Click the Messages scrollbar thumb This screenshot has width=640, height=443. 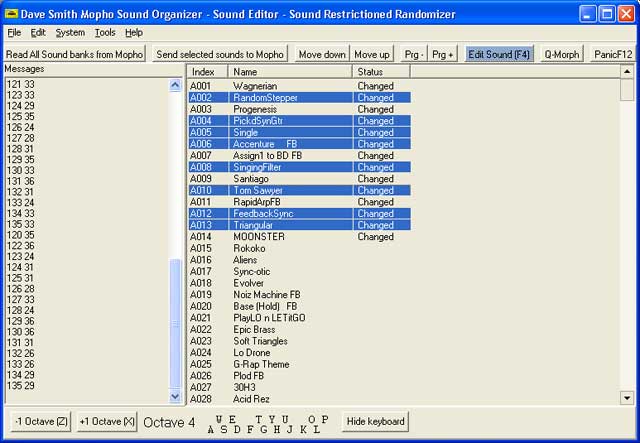pyautogui.click(x=175, y=325)
